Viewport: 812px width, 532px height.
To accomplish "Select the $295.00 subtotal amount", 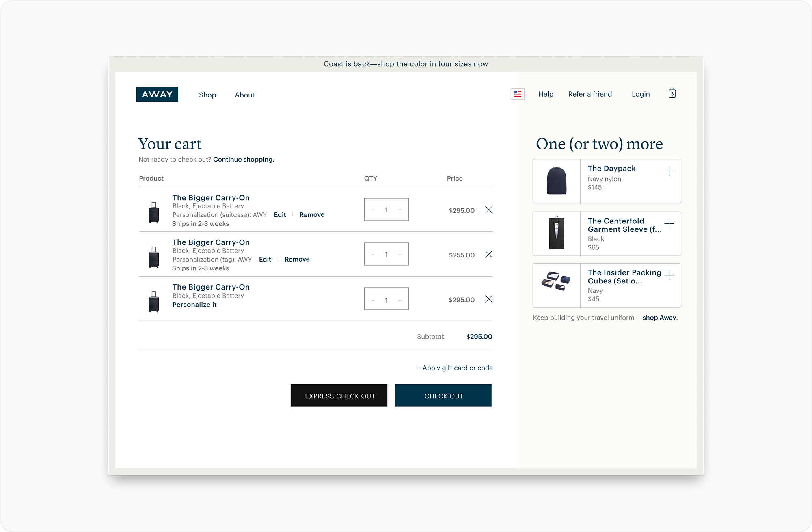I will point(479,336).
